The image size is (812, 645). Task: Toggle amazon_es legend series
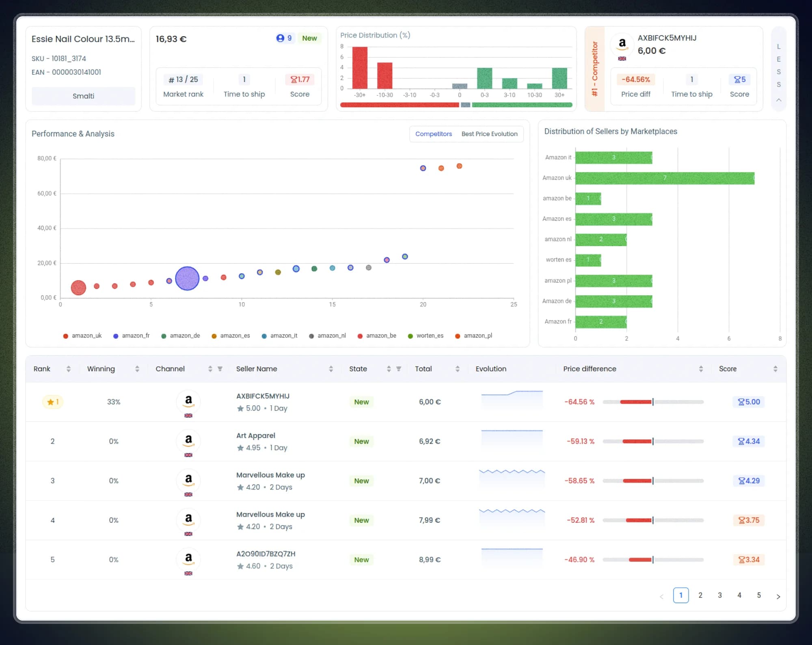231,335
